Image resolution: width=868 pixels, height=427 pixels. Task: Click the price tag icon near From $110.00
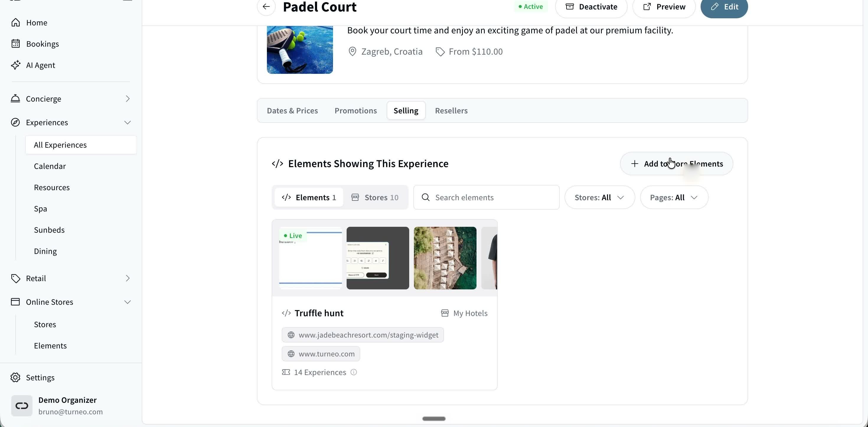click(440, 52)
